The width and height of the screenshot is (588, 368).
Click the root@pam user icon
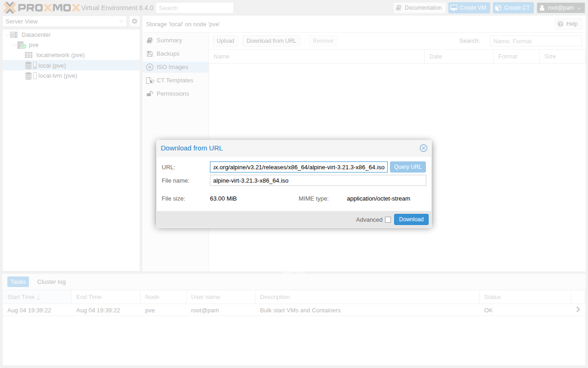pyautogui.click(x=542, y=8)
